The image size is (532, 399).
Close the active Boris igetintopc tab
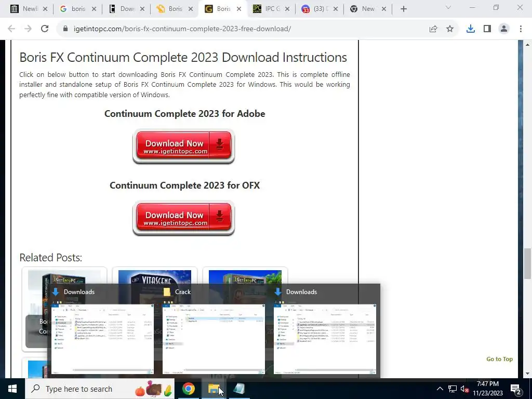pyautogui.click(x=239, y=9)
